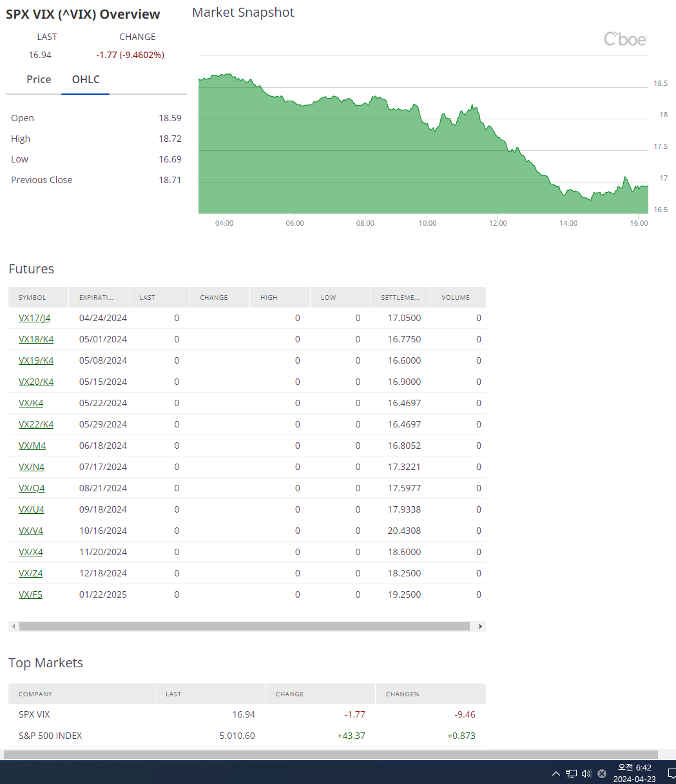Click the -1.77 (-9.4602%) change value

[130, 55]
